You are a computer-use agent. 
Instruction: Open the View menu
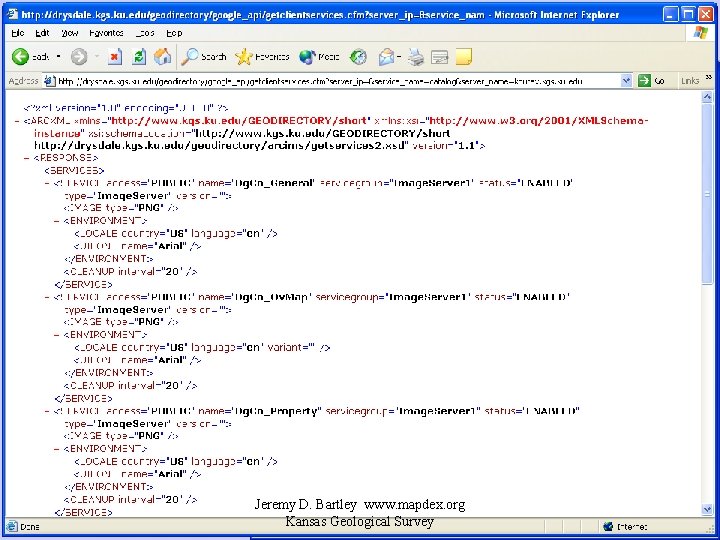[70, 33]
